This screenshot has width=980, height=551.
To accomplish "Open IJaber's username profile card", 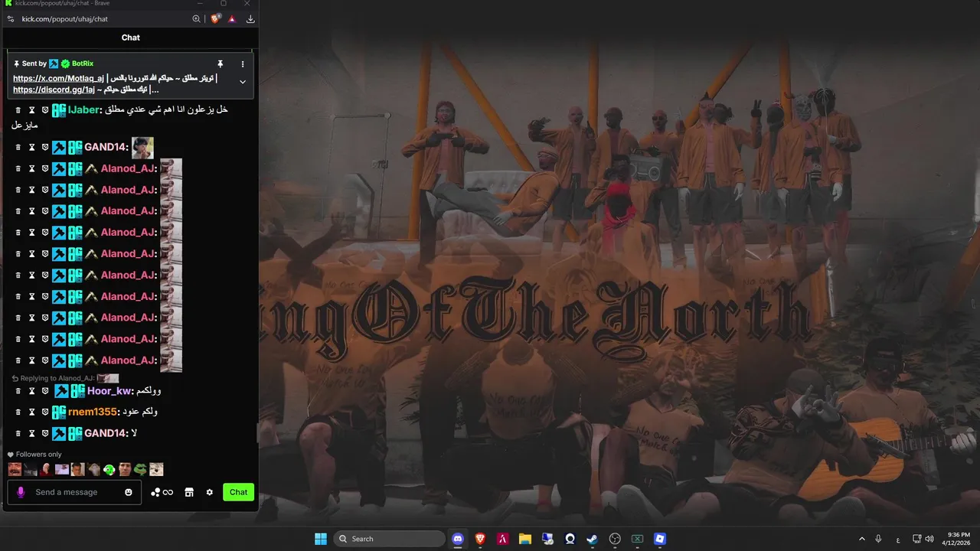I will [x=84, y=110].
